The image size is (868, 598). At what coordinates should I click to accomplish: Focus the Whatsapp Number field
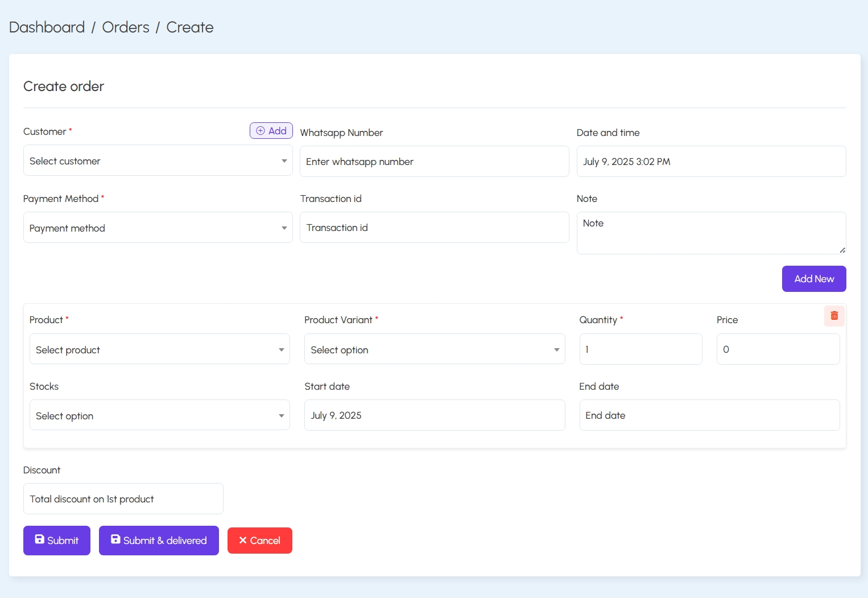435,162
